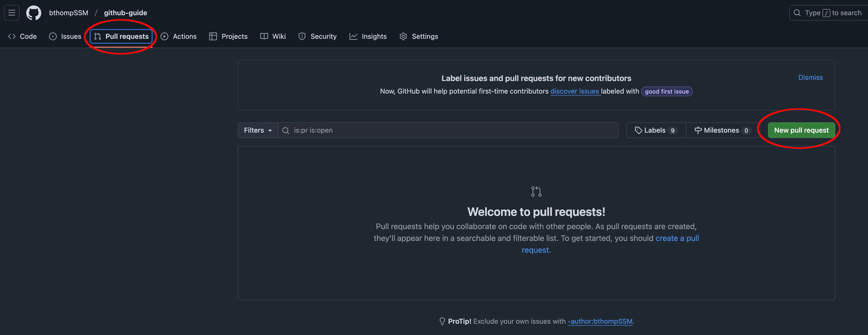Screen dimensions: 868x335
Task: Switch to the Code tab
Action: pos(22,36)
